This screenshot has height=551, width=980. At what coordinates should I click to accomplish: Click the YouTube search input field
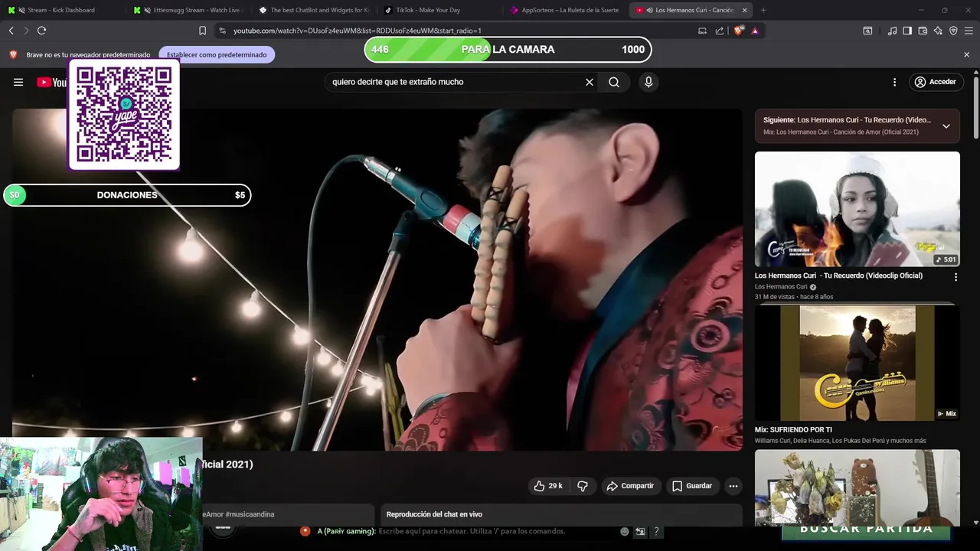(456, 82)
